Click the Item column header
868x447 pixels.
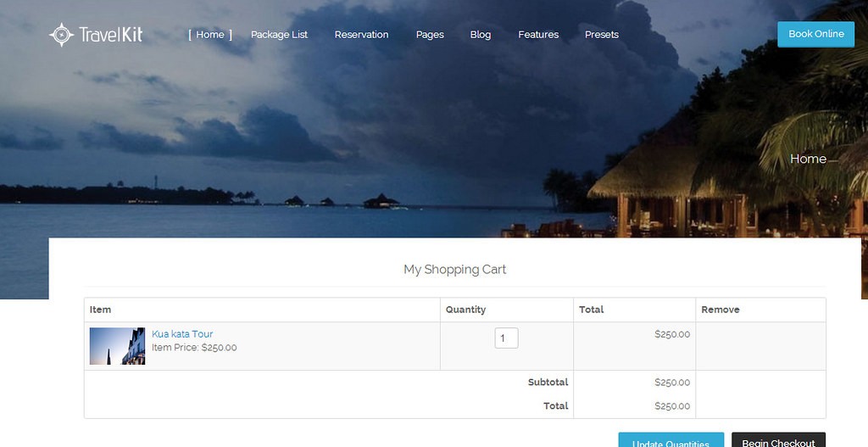[x=100, y=310]
